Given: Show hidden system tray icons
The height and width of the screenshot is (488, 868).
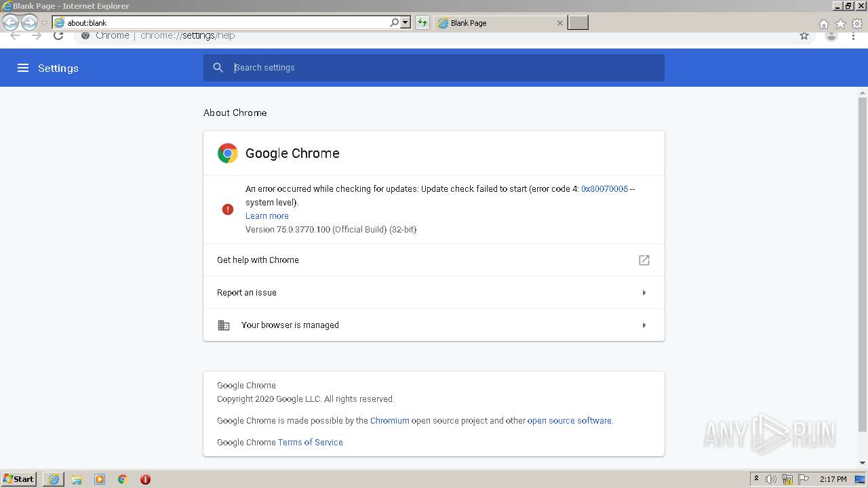Looking at the screenshot, I should (756, 479).
